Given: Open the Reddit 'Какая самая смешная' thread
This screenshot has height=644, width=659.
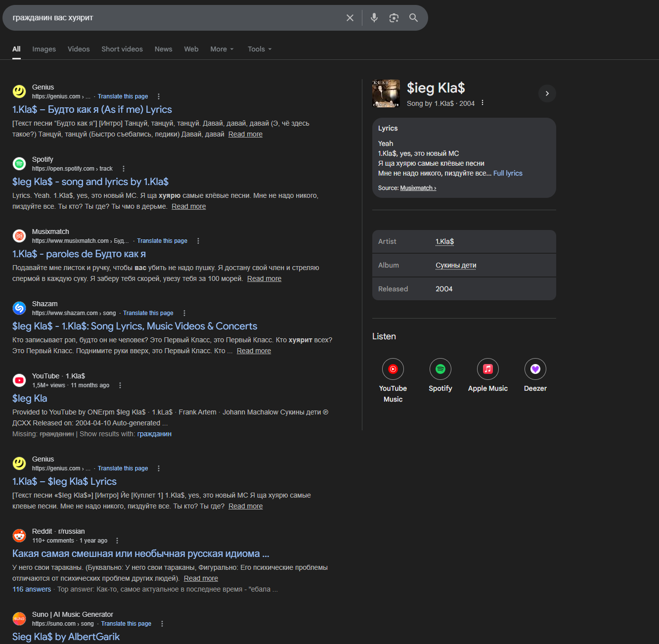Looking at the screenshot, I should tap(141, 553).
